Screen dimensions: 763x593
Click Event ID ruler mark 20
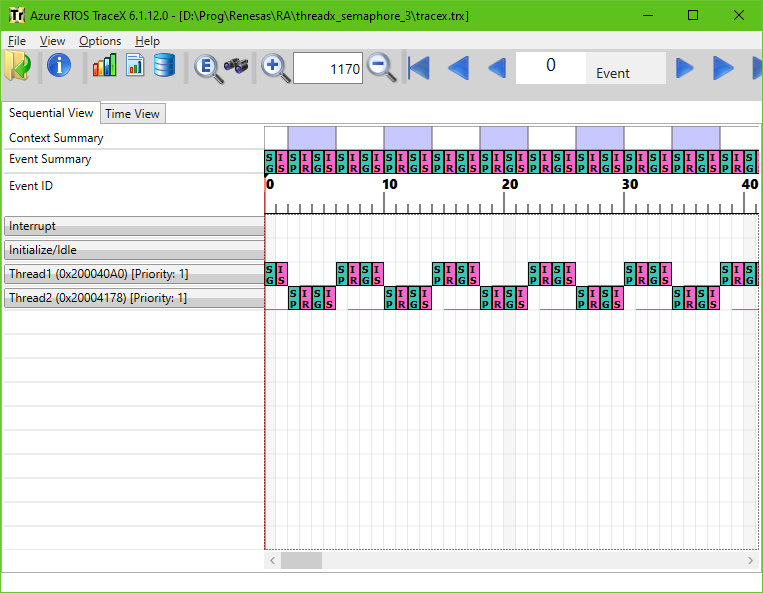[x=509, y=184]
